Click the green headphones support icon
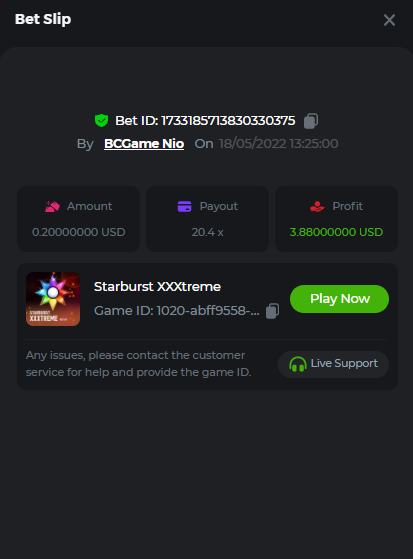This screenshot has width=413, height=559. [297, 364]
